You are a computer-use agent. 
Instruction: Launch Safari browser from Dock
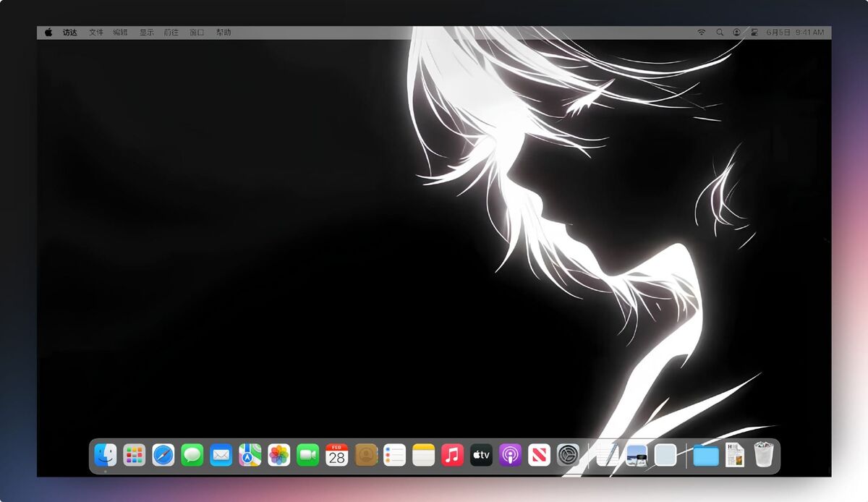click(163, 455)
